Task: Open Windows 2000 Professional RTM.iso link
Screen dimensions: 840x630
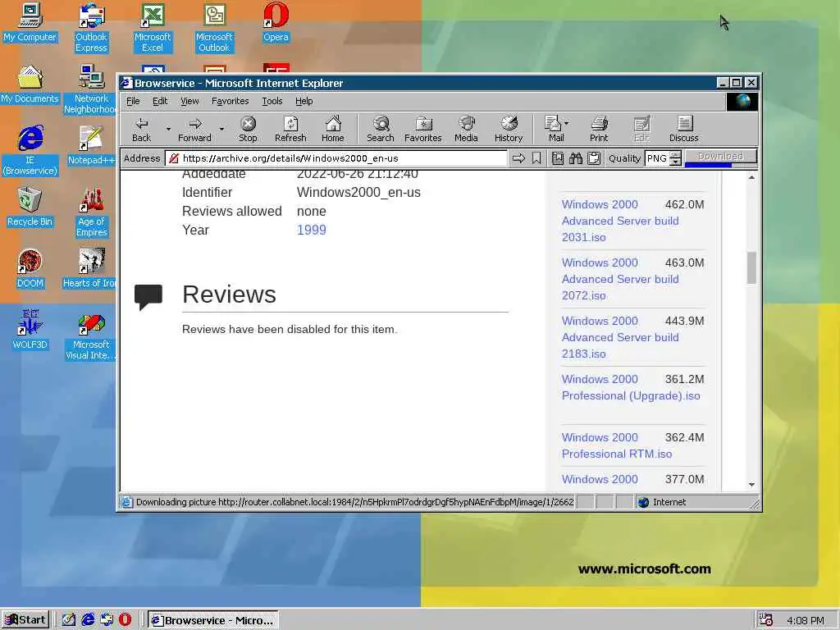Action: click(x=617, y=445)
